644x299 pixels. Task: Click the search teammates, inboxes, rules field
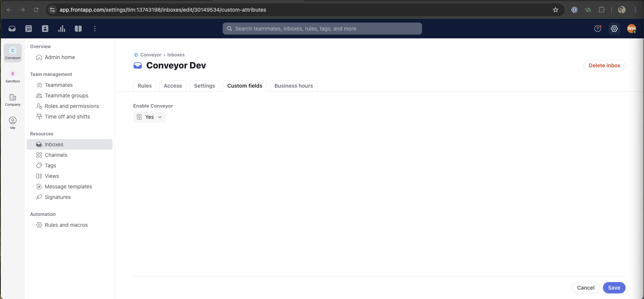tap(322, 29)
